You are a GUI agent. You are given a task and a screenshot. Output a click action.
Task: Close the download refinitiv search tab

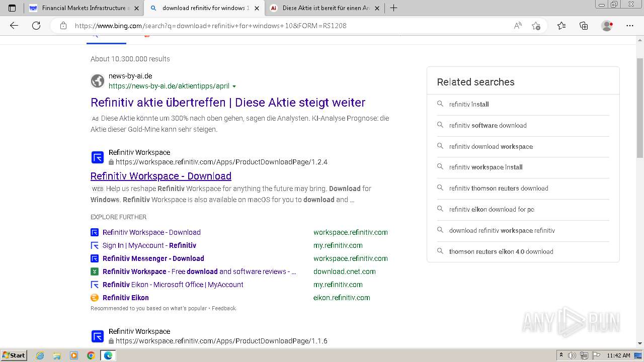coord(257,8)
